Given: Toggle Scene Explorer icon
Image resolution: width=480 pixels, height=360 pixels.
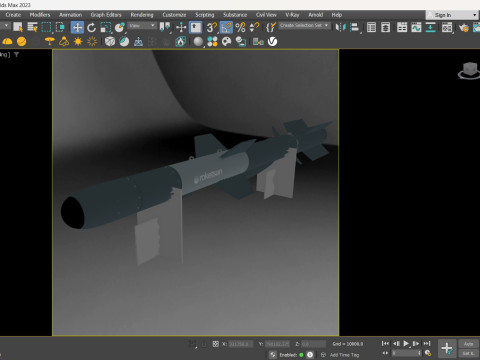Looking at the screenshot, I should pos(371,27).
